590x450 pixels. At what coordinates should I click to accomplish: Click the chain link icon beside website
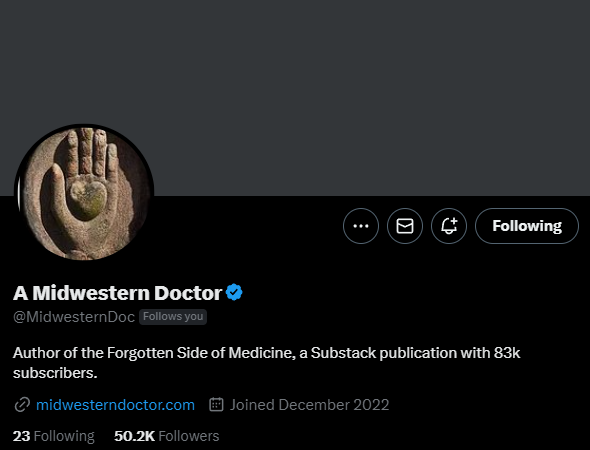(22, 405)
